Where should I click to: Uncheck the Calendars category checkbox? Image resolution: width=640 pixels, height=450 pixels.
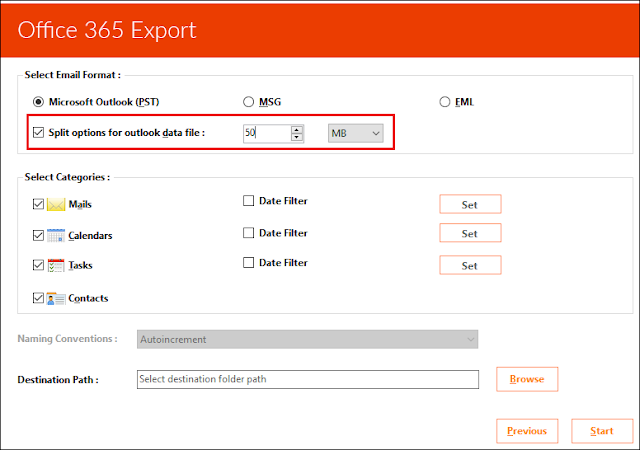(x=38, y=235)
